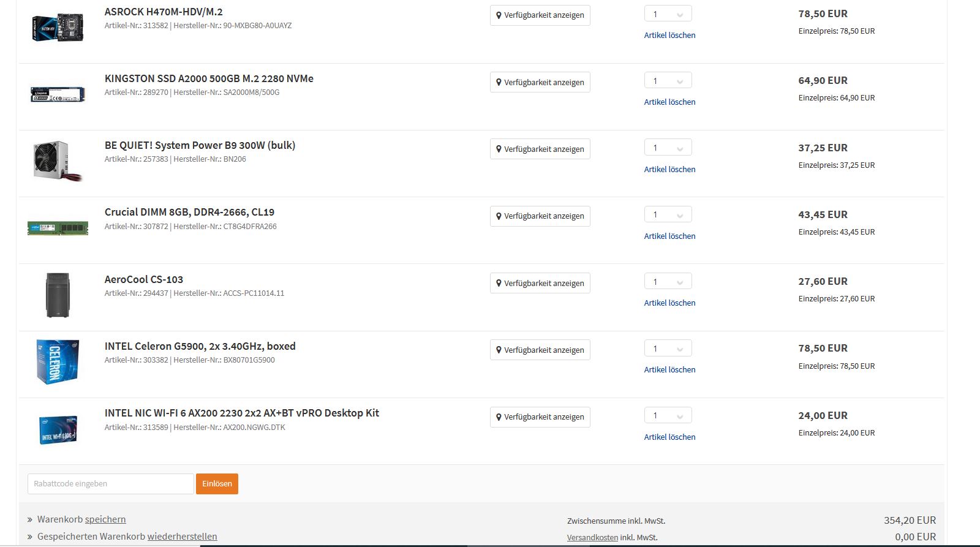Open Intel WI-FI 6 AX200 thumbnail

coord(58,429)
